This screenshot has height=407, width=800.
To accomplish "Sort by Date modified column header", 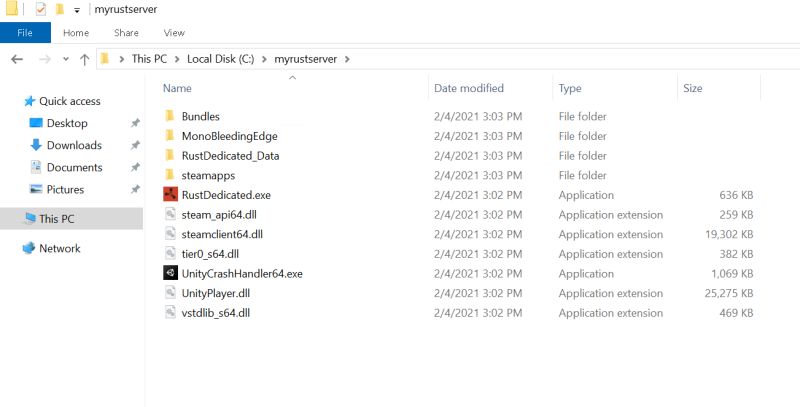I will pyautogui.click(x=468, y=88).
